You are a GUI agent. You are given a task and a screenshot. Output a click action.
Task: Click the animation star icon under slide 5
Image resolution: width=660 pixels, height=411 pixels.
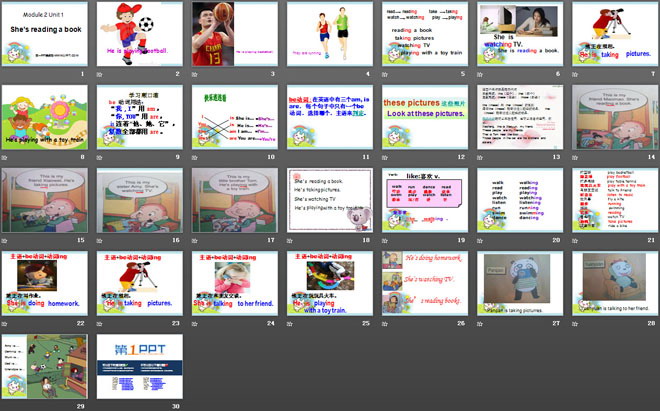385,75
